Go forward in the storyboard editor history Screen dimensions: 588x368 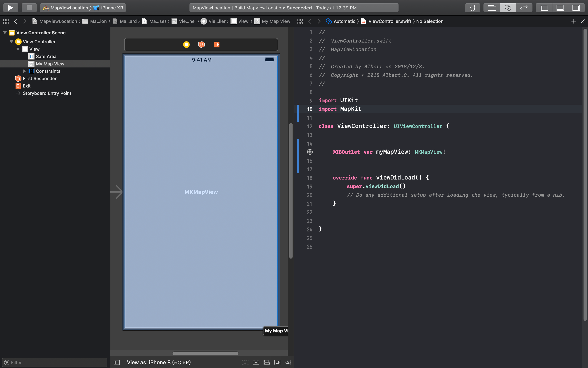pyautogui.click(x=24, y=21)
